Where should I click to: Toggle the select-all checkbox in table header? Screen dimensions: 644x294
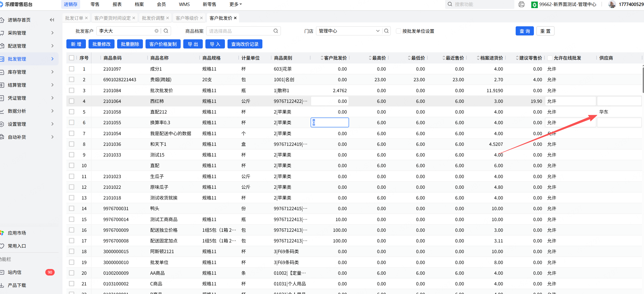click(72, 58)
